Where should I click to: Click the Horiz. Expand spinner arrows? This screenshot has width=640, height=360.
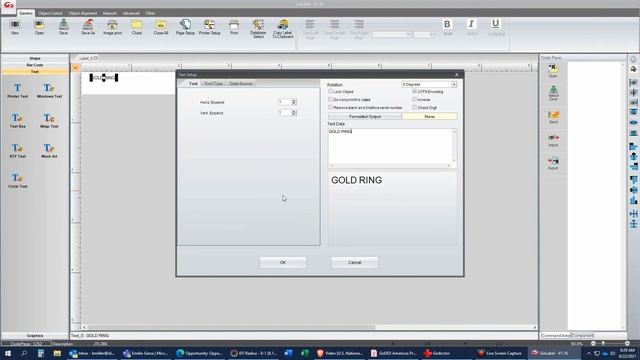pyautogui.click(x=294, y=102)
